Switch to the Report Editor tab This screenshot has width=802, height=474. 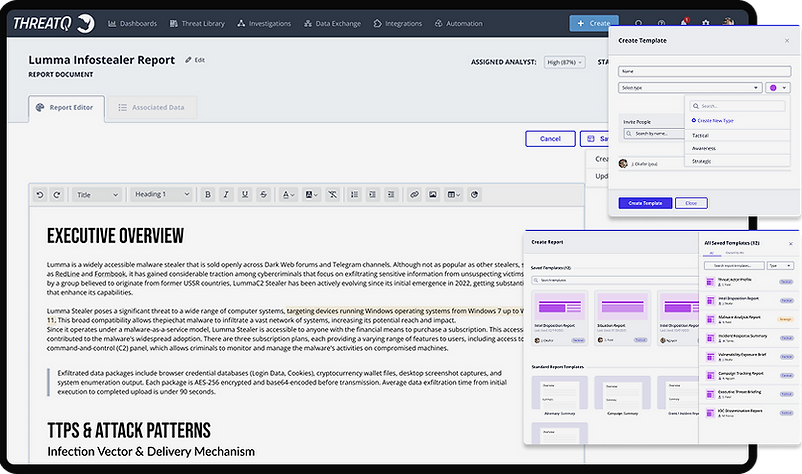[66, 108]
